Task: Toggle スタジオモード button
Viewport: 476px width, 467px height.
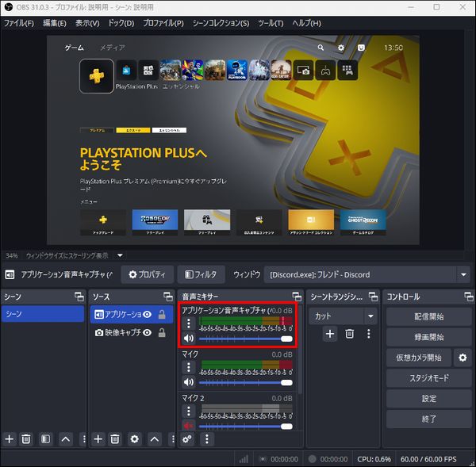Action: click(428, 378)
